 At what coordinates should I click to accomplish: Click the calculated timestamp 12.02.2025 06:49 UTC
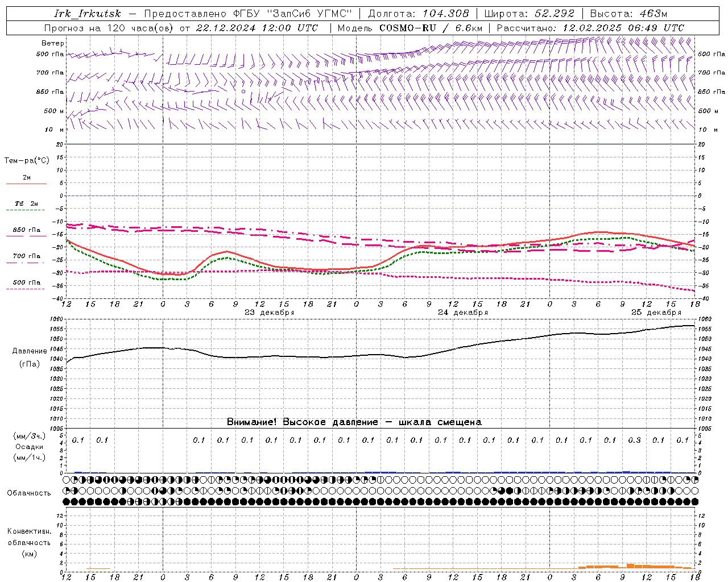click(623, 28)
